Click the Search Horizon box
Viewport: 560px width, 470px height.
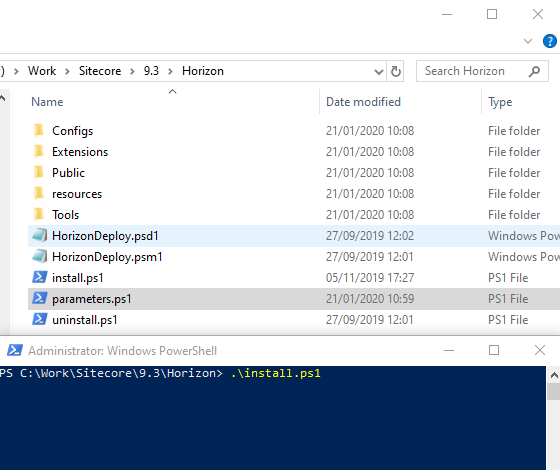pyautogui.click(x=482, y=71)
